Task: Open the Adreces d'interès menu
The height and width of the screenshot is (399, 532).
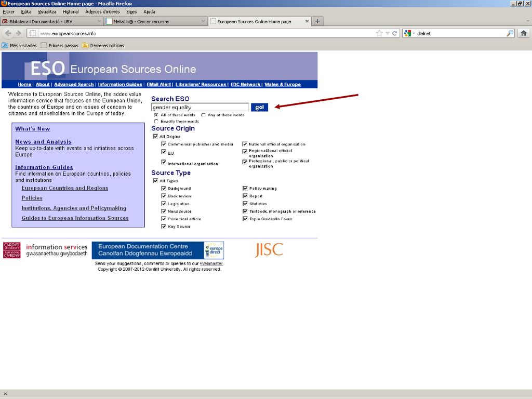Action: click(x=102, y=11)
